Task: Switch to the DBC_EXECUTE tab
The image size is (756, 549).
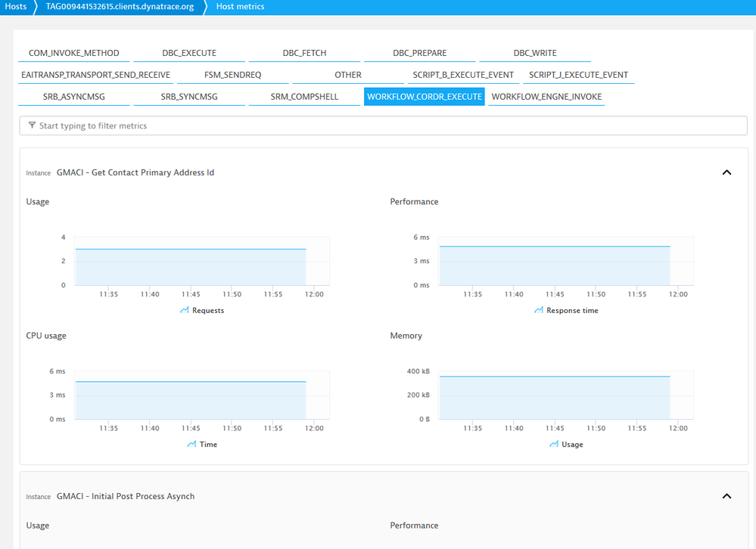Action: tap(189, 54)
